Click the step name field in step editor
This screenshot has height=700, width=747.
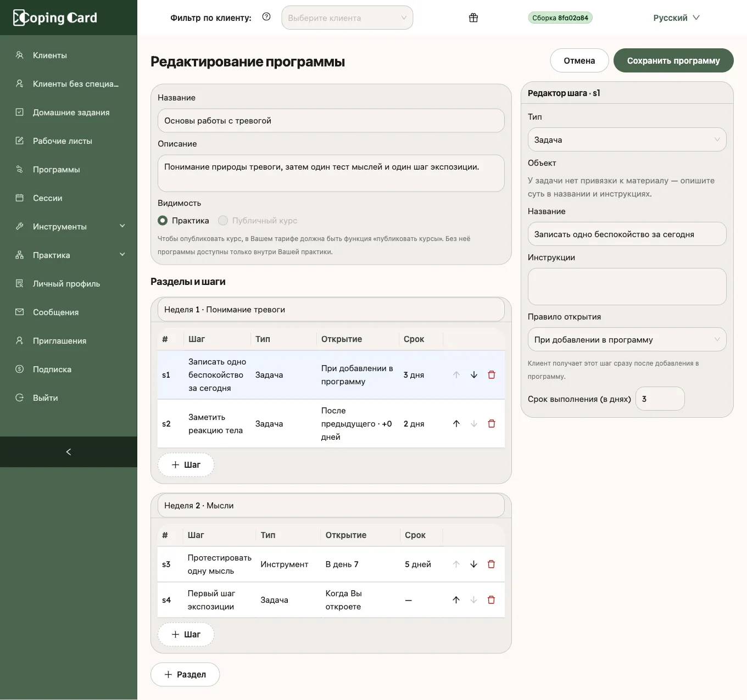pyautogui.click(x=627, y=234)
